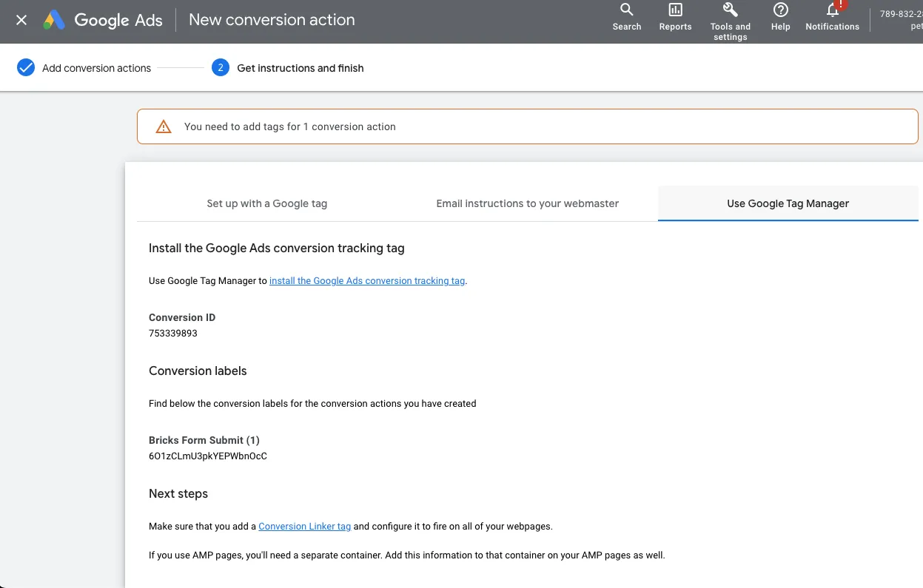Select the Conversion ID value 753339893

pyautogui.click(x=172, y=333)
